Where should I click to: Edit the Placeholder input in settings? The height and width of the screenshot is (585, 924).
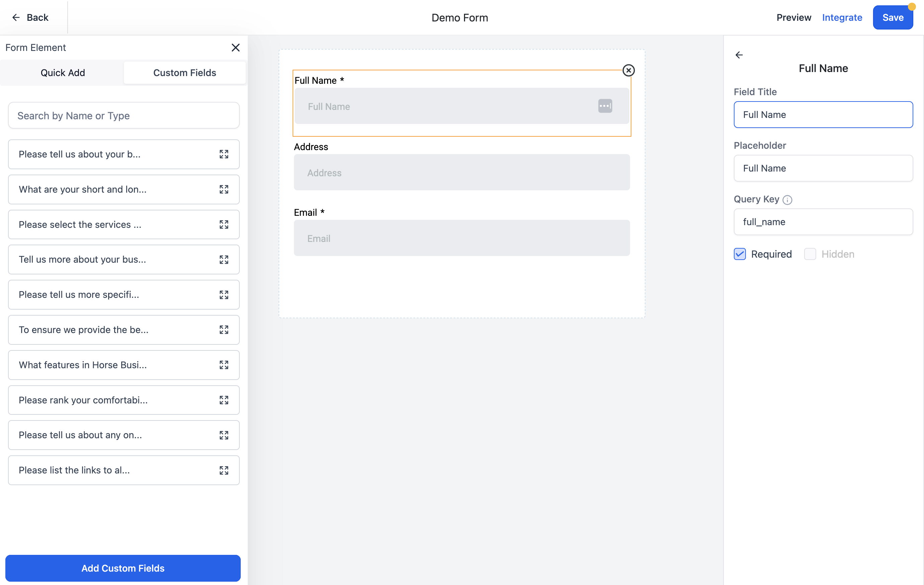823,168
